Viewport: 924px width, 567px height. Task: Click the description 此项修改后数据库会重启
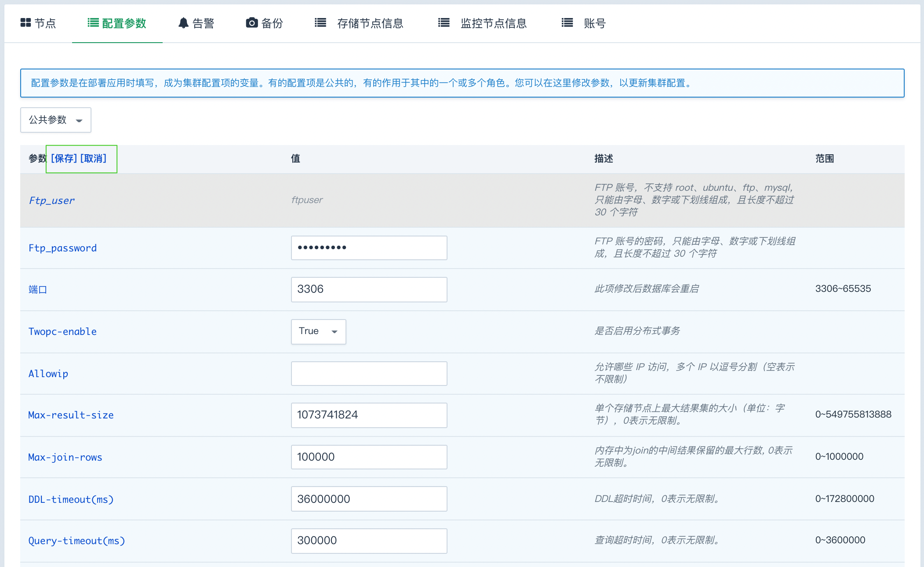647,289
